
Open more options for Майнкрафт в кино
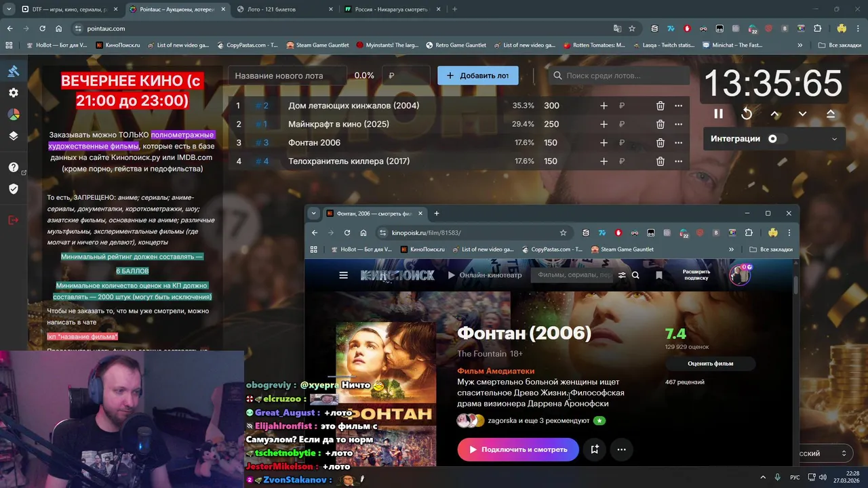click(x=679, y=124)
